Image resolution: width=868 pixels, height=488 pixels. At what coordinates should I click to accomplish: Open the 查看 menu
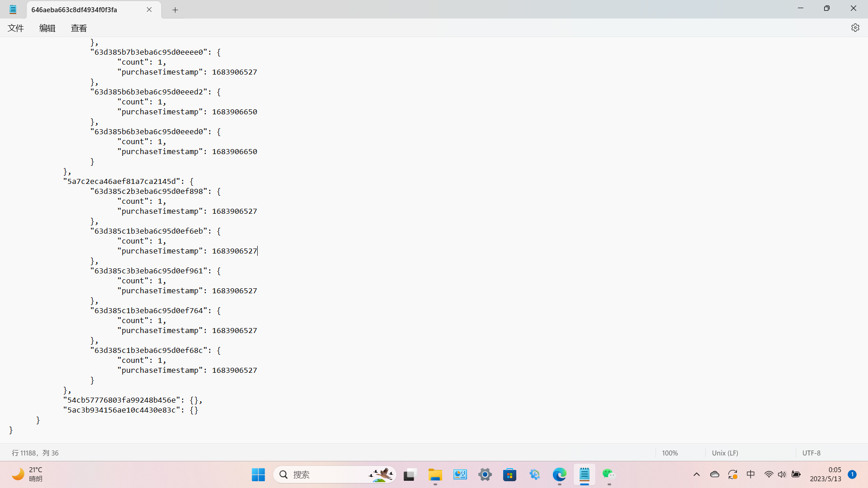click(79, 28)
